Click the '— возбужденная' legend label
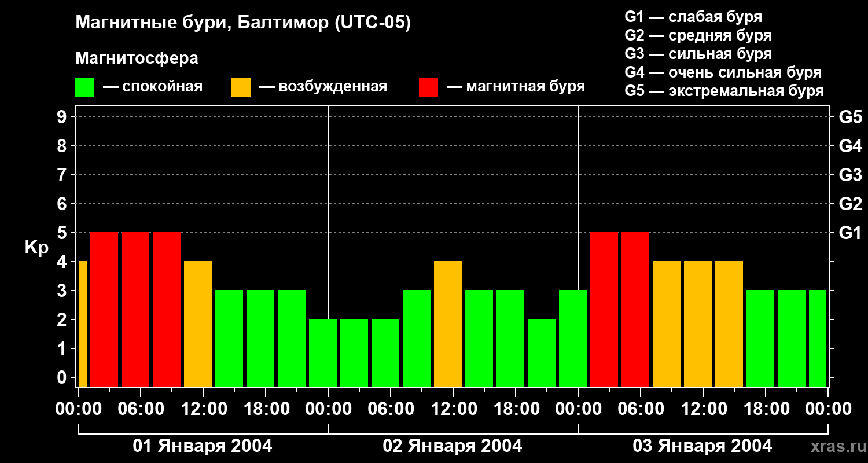The width and height of the screenshot is (868, 463). click(x=323, y=87)
